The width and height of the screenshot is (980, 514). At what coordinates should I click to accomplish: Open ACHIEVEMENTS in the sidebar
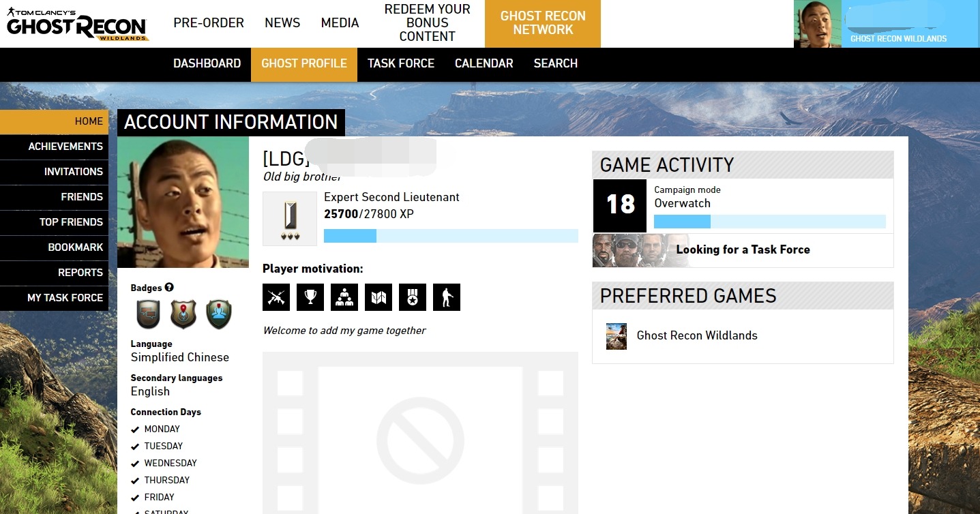[x=54, y=147]
